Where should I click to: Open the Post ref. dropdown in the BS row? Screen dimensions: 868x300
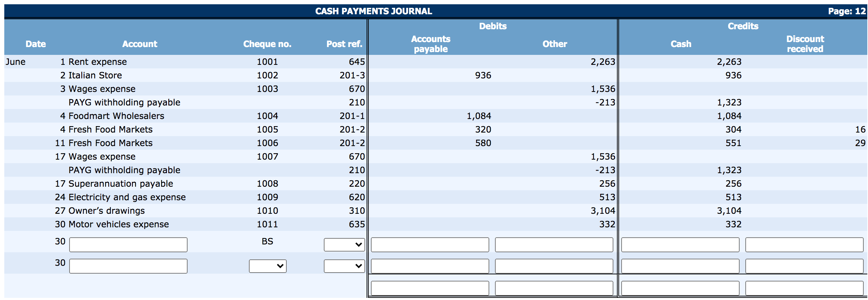[344, 244]
